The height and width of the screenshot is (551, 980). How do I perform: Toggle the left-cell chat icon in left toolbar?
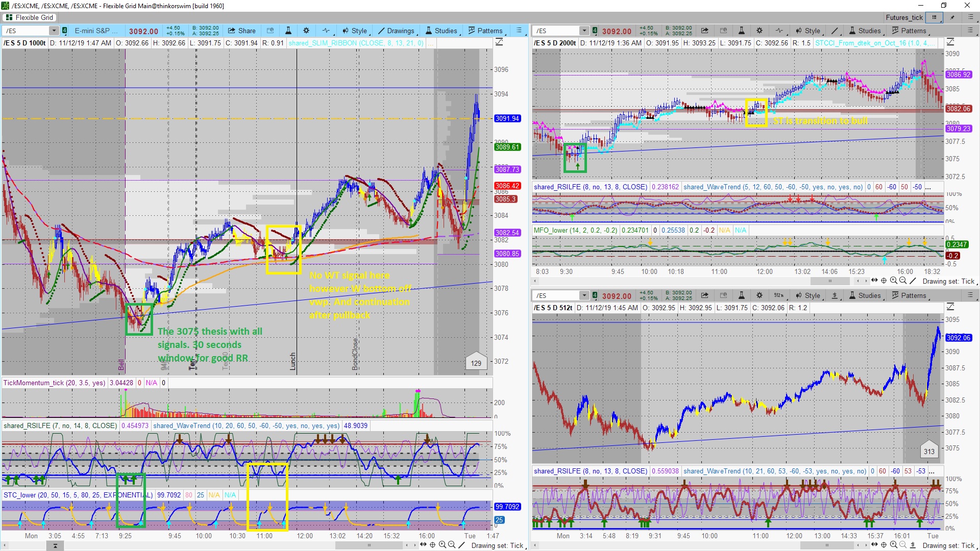(x=271, y=31)
